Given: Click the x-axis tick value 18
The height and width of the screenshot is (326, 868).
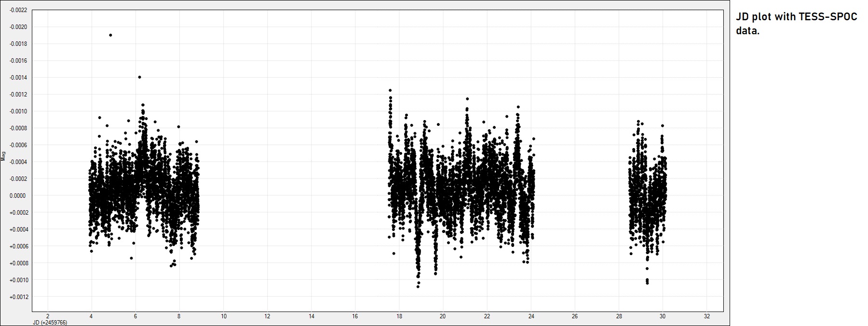Looking at the screenshot, I should tap(399, 317).
